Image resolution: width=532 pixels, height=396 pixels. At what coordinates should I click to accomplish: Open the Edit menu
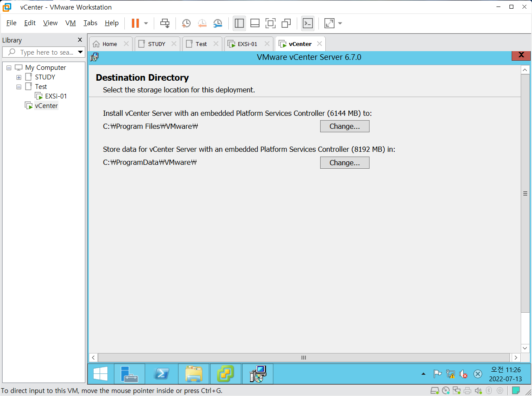[30, 23]
